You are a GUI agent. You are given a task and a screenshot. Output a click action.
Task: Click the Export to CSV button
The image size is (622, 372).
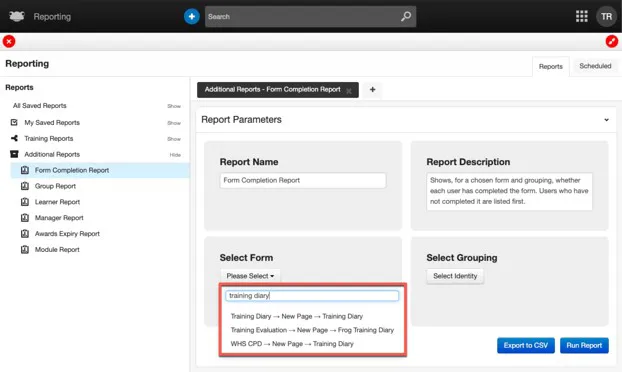(x=526, y=345)
